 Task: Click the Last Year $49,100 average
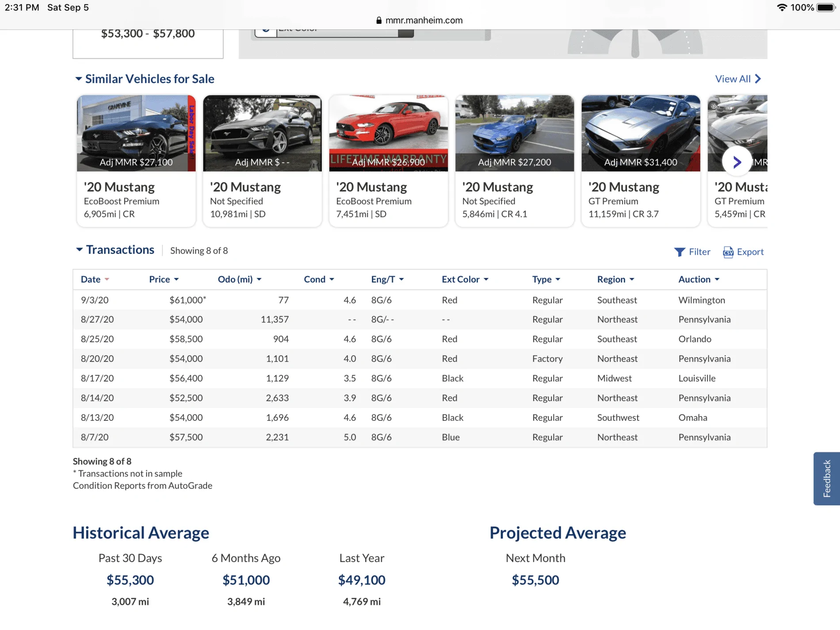point(362,580)
